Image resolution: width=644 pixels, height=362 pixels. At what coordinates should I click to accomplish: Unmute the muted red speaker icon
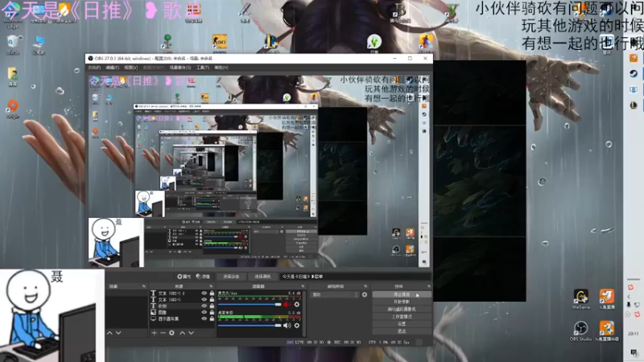287,305
